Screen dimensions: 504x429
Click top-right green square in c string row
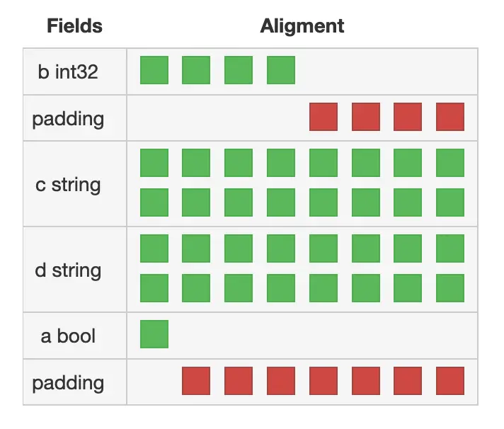click(450, 163)
